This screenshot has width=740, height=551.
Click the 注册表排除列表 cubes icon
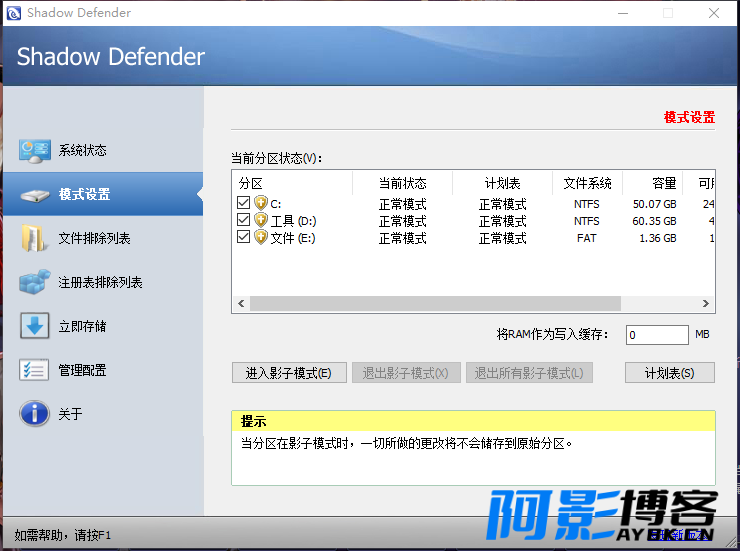coord(34,282)
